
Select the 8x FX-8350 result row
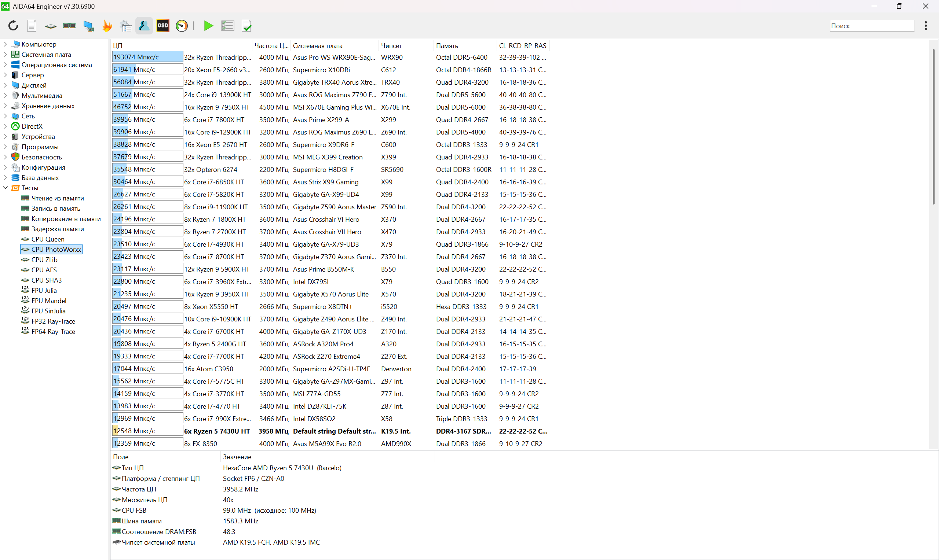coord(330,443)
